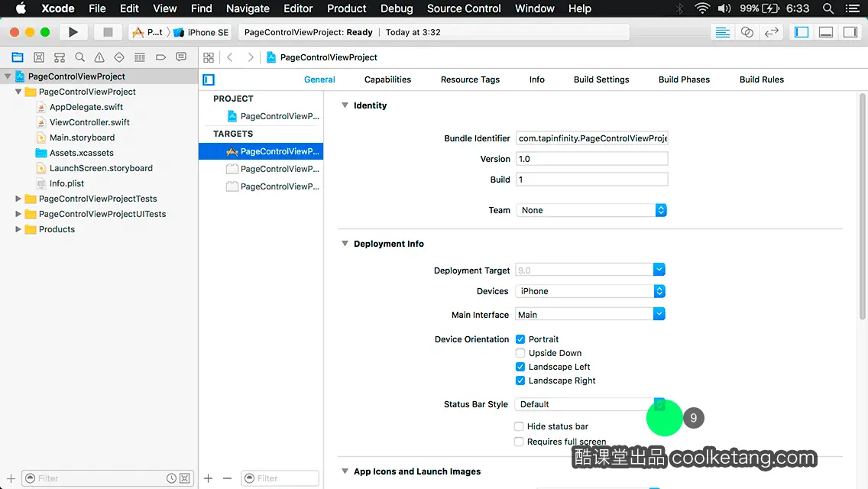Add a file using navigator plus button
Image resolution: width=868 pixels, height=489 pixels.
(x=11, y=478)
